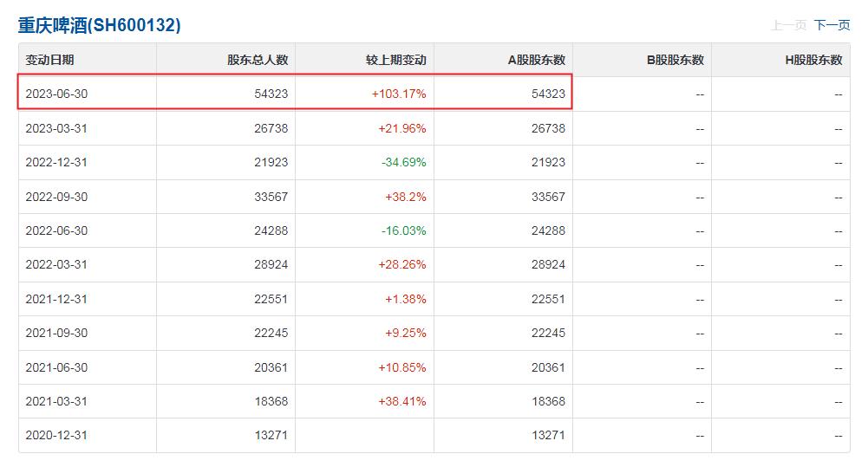Screen dimensions: 868x467
Task: Click the date 2023-03-31
Action: point(56,128)
